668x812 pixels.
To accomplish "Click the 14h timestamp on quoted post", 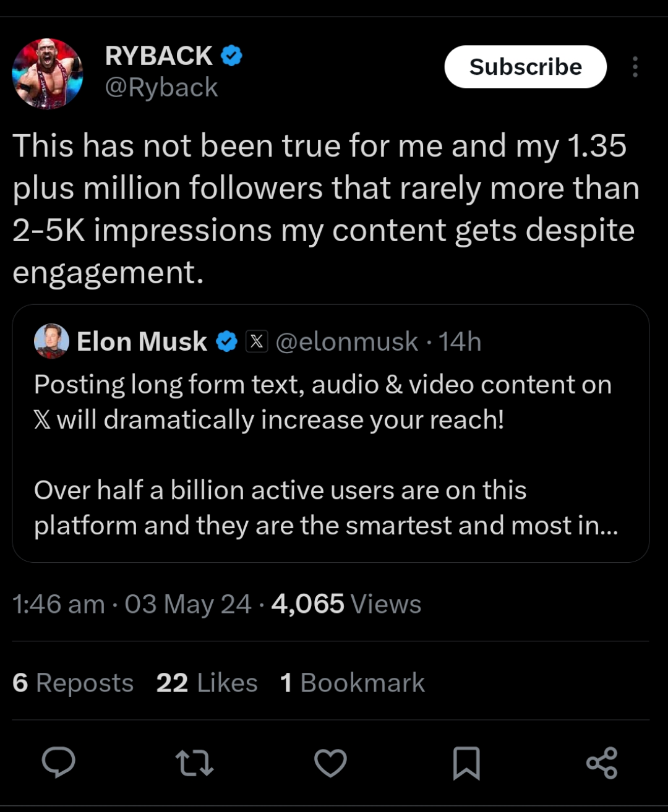I will click(x=460, y=341).
